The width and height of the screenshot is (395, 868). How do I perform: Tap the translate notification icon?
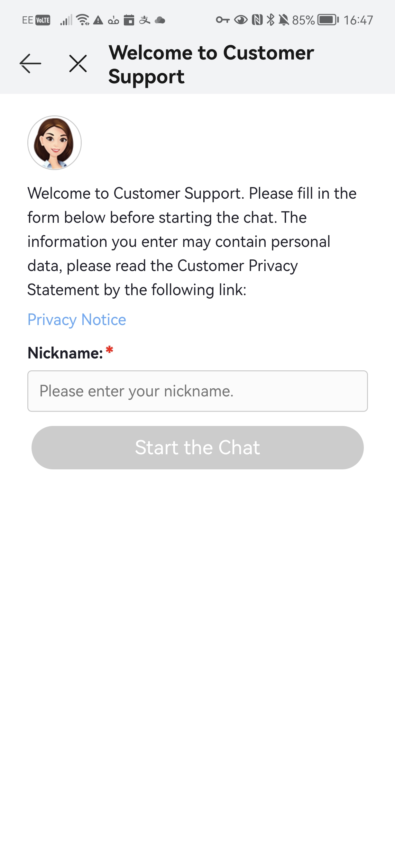tap(144, 20)
